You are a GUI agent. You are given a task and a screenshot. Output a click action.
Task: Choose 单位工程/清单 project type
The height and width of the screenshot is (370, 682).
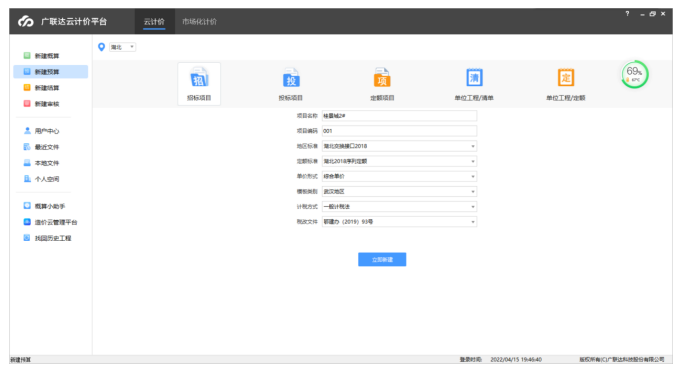[x=474, y=84]
